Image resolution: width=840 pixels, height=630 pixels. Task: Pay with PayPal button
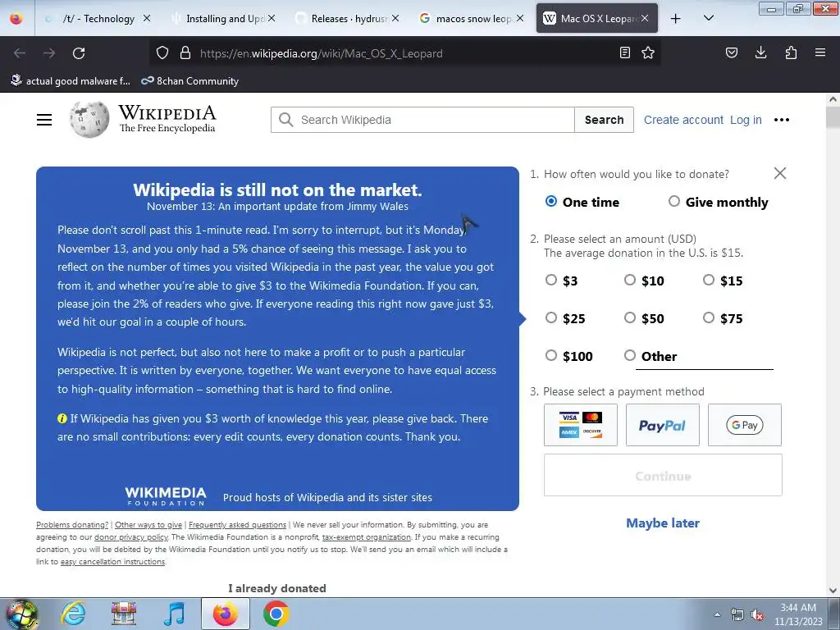(663, 425)
